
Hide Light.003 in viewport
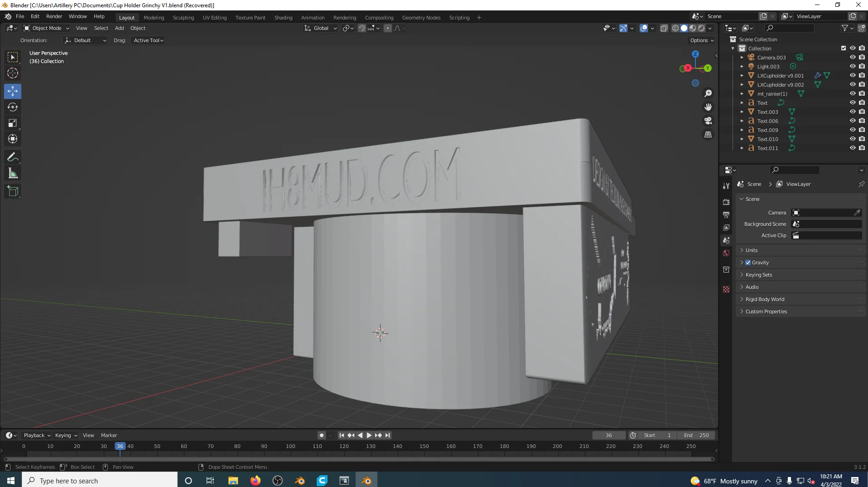pos(853,67)
